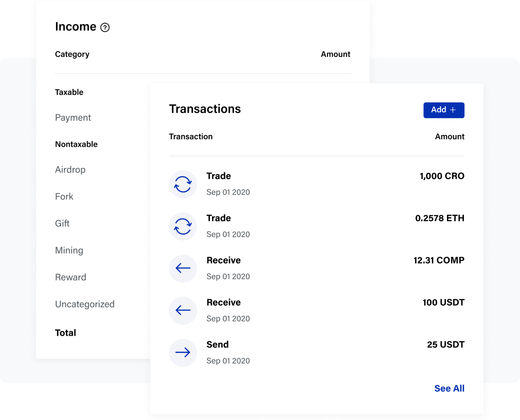Click the Transaction column header
520x420 pixels.
(191, 136)
